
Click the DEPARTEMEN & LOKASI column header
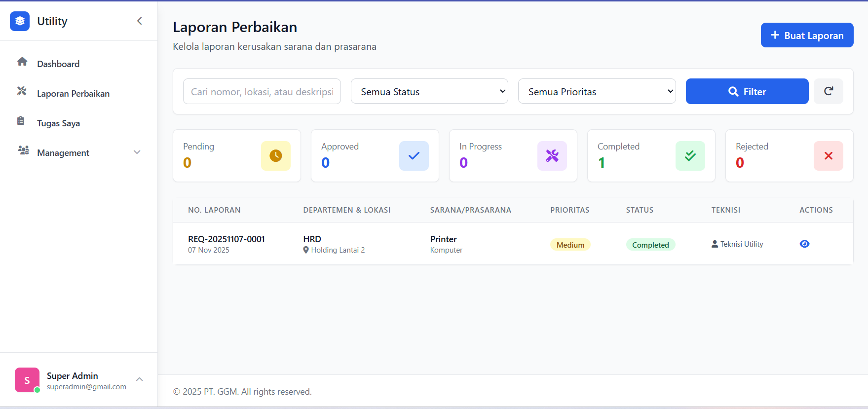point(347,210)
